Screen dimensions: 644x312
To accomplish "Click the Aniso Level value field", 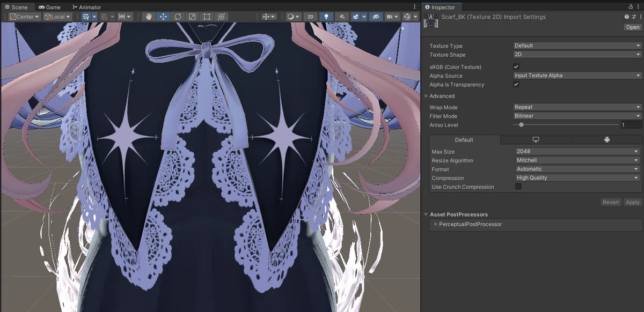I will [631, 125].
